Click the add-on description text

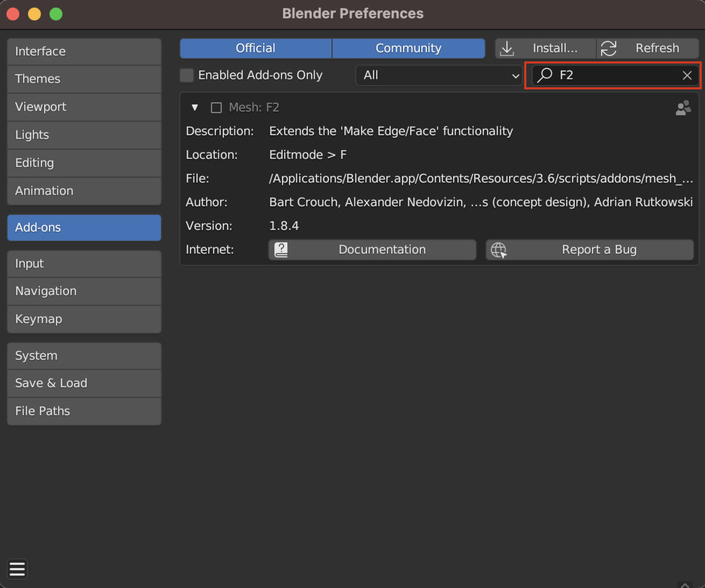coord(391,131)
